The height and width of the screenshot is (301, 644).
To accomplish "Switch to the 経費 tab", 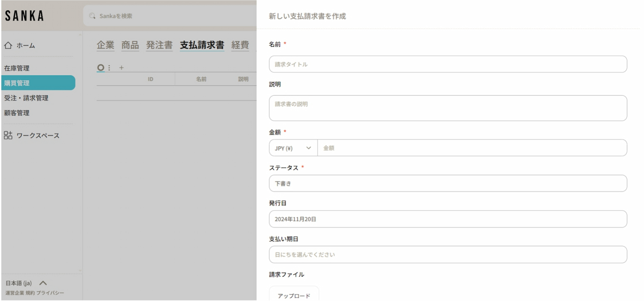I will (240, 45).
